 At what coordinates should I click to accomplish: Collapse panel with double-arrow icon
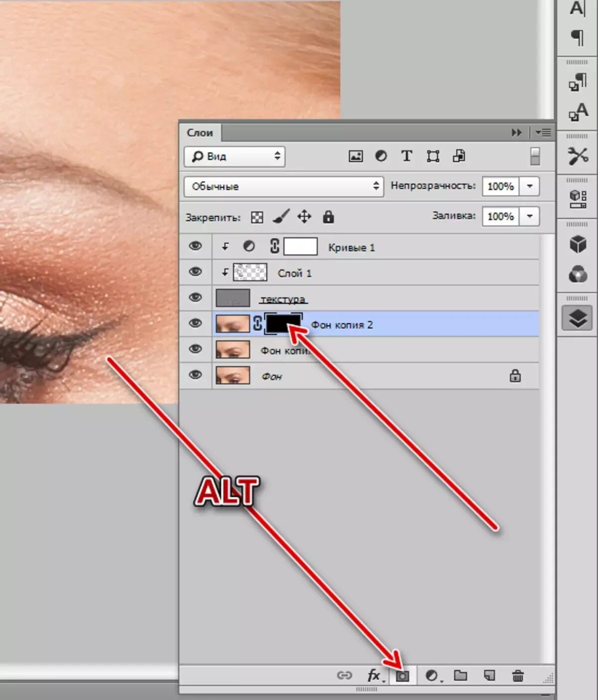pos(517,133)
